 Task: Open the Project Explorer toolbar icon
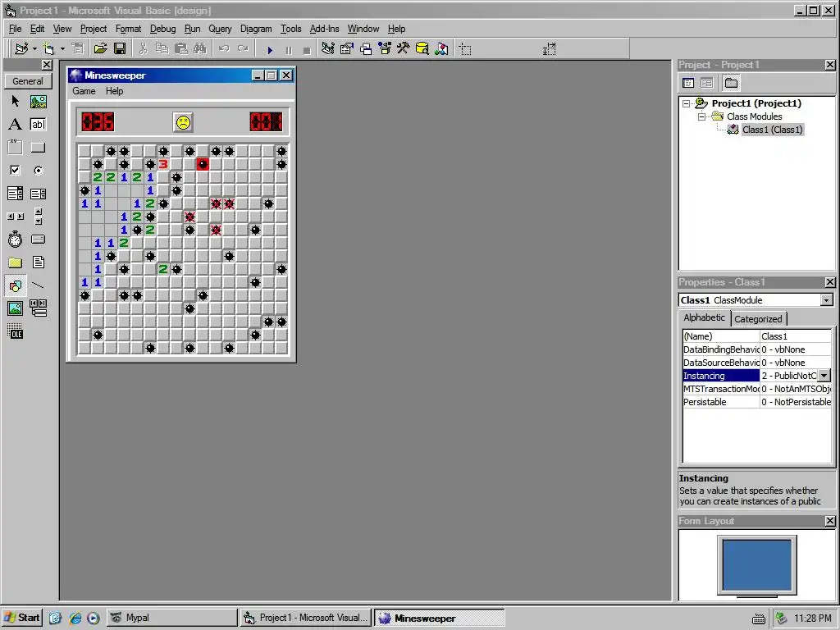point(328,48)
